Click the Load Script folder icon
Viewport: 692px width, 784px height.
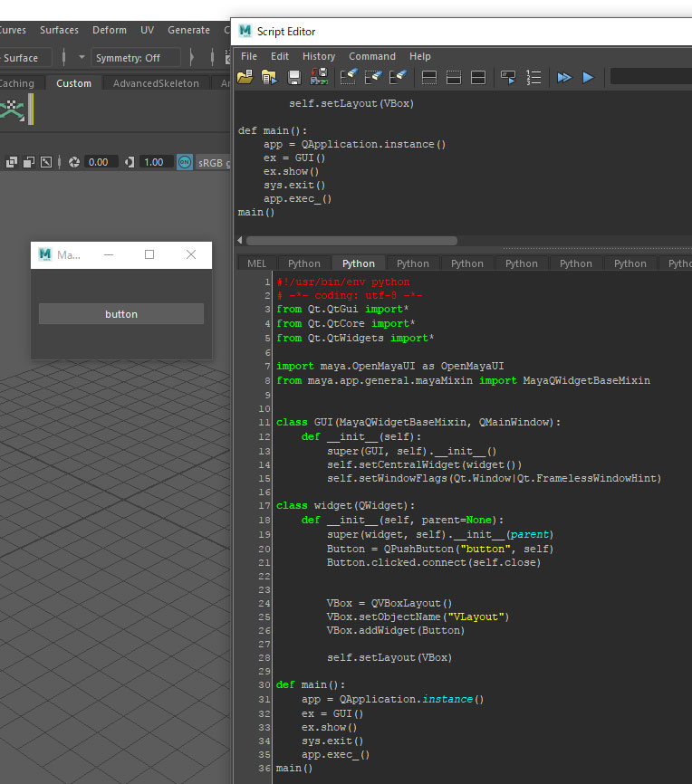tap(245, 78)
